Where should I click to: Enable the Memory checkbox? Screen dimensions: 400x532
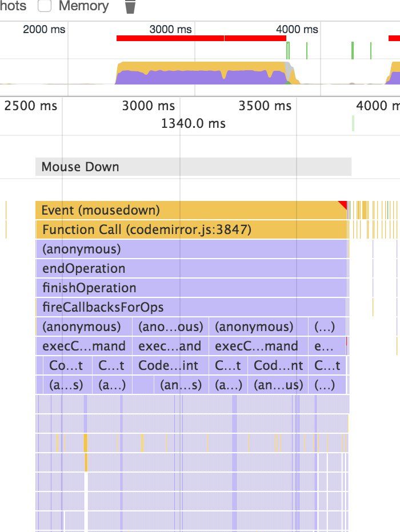click(45, 6)
